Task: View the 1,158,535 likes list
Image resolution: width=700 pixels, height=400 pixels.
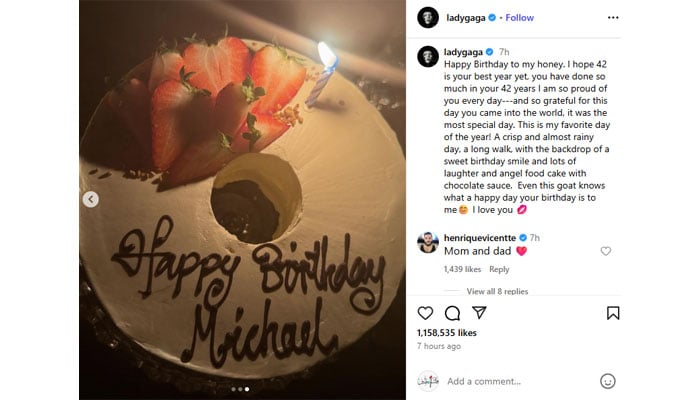Action: [447, 332]
